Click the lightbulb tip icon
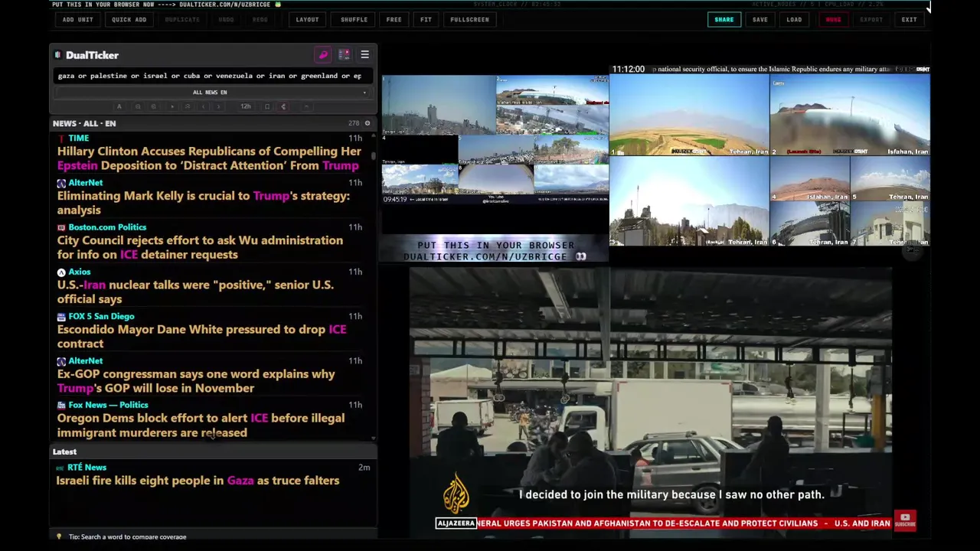The width and height of the screenshot is (980, 551). (59, 536)
